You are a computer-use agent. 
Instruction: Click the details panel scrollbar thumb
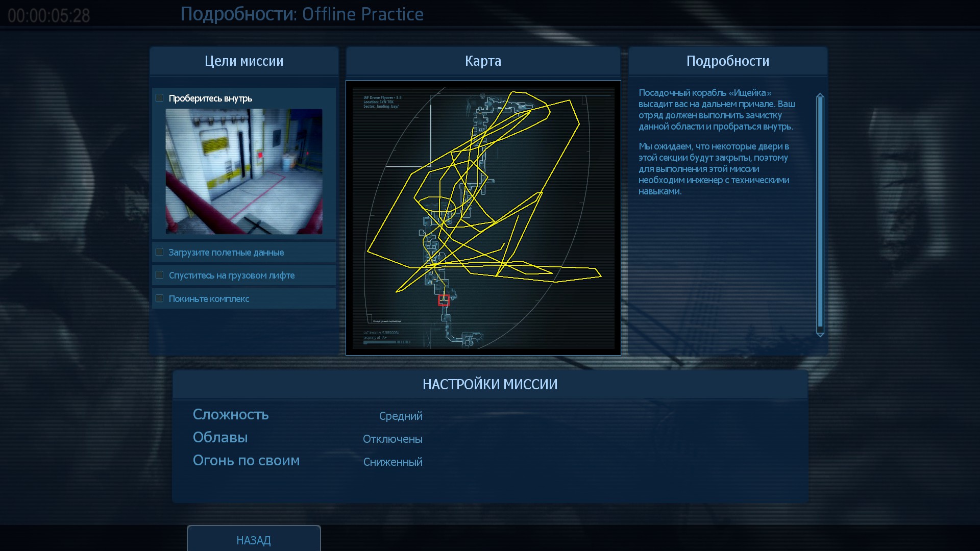coord(820,212)
